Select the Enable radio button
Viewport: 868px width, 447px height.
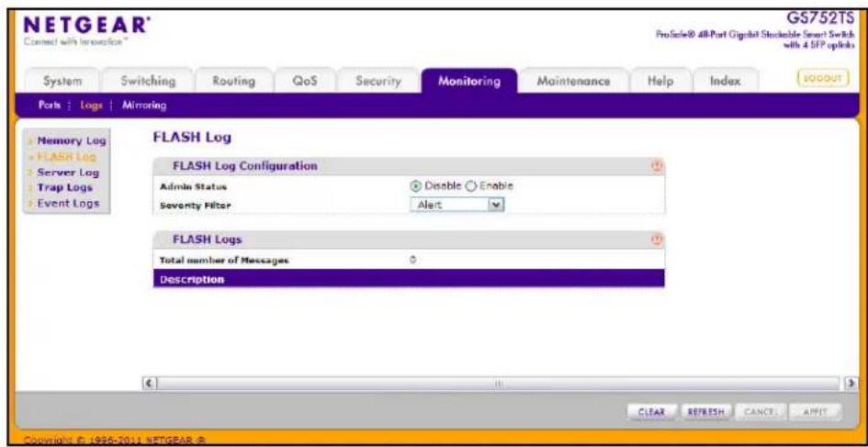coord(472,186)
